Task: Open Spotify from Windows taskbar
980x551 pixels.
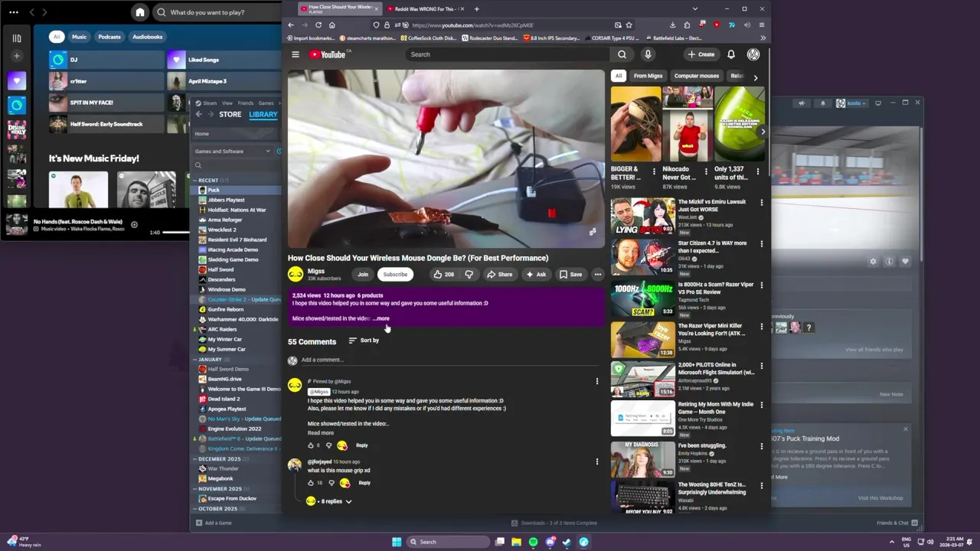Action: pos(533,542)
